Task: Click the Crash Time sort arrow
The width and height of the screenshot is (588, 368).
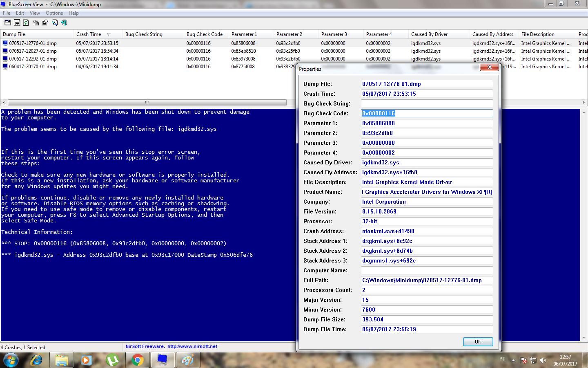Action: (x=109, y=34)
